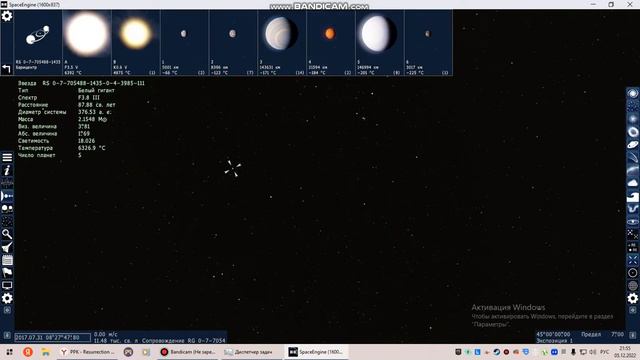The width and height of the screenshot is (640, 360).
Task: Select star B K0.6 V thumbnail
Action: [136, 43]
